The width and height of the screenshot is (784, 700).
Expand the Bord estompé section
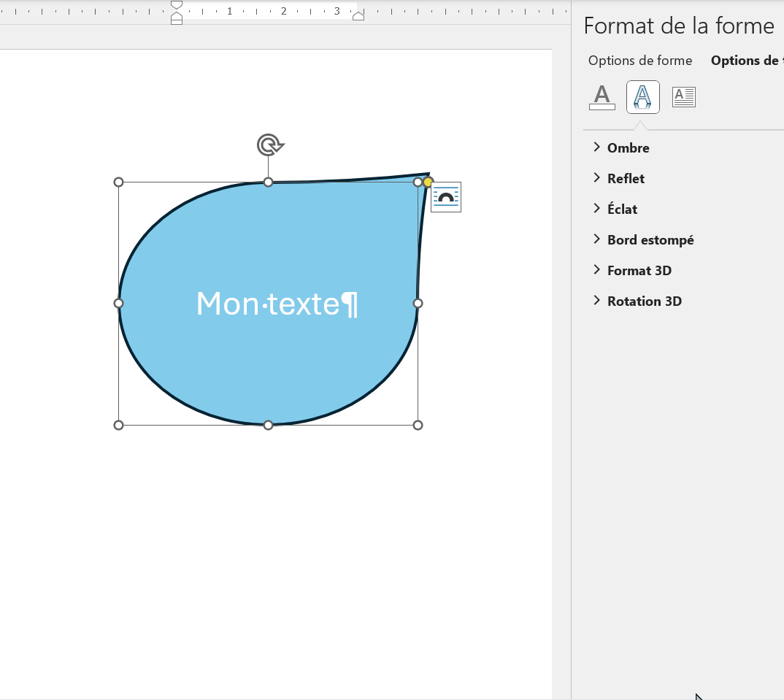coord(650,240)
